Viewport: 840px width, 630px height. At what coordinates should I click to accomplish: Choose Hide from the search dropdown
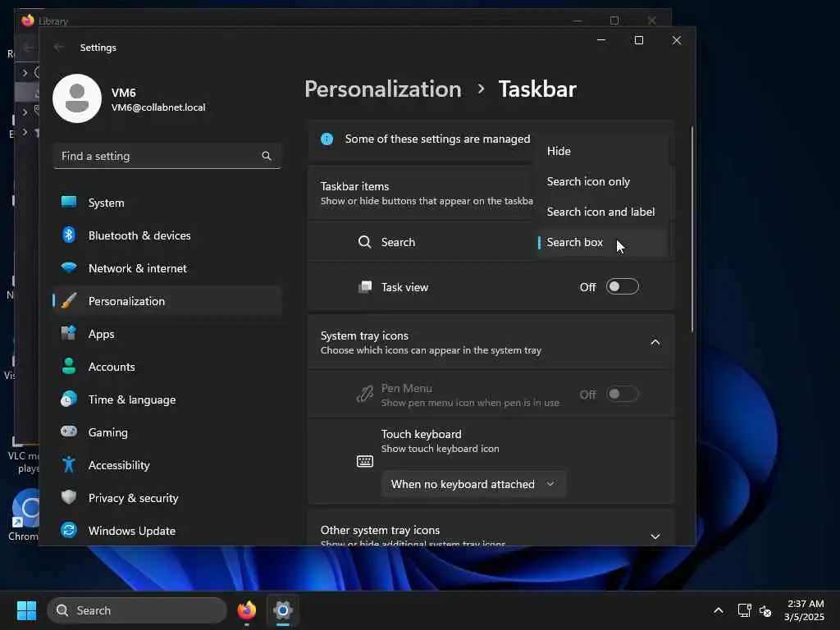point(601,151)
